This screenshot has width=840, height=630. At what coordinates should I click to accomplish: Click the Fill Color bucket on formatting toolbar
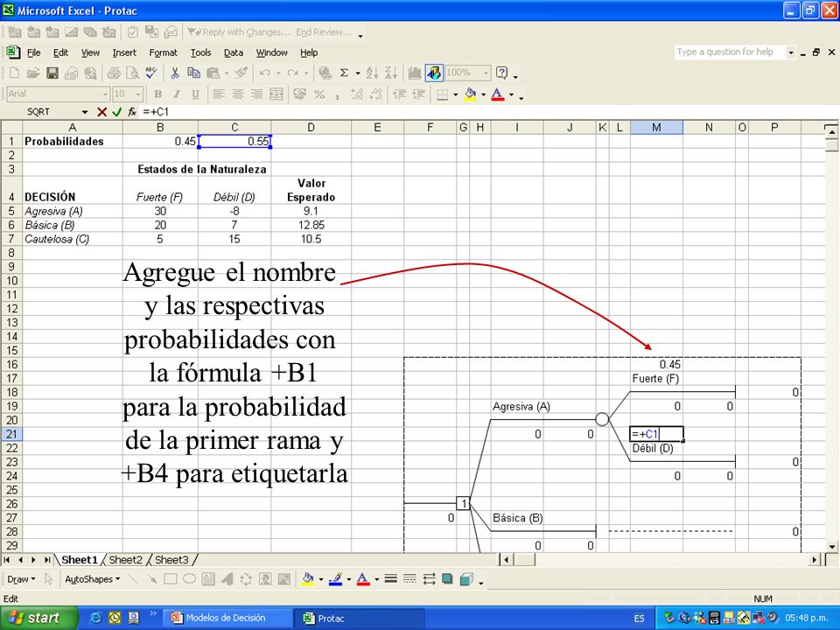pyautogui.click(x=470, y=94)
